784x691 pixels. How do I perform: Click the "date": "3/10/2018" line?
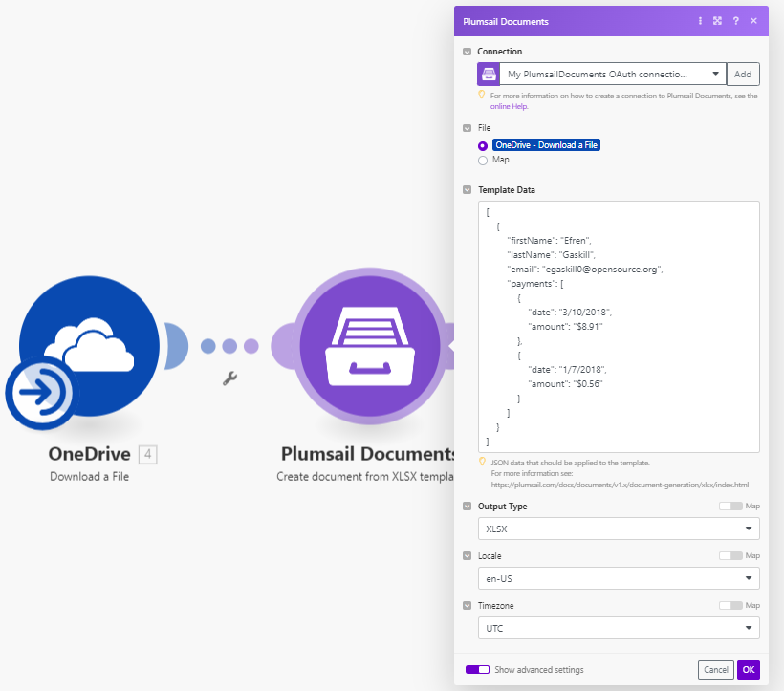coord(570,313)
